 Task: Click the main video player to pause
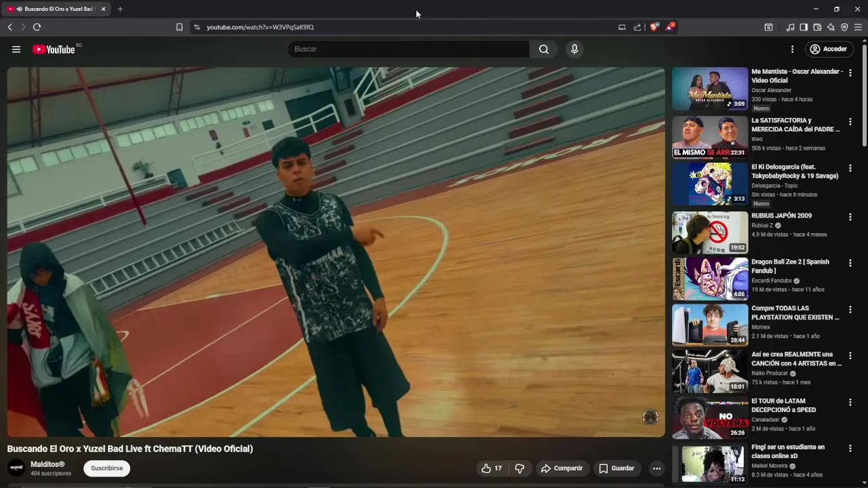pyautogui.click(x=336, y=252)
